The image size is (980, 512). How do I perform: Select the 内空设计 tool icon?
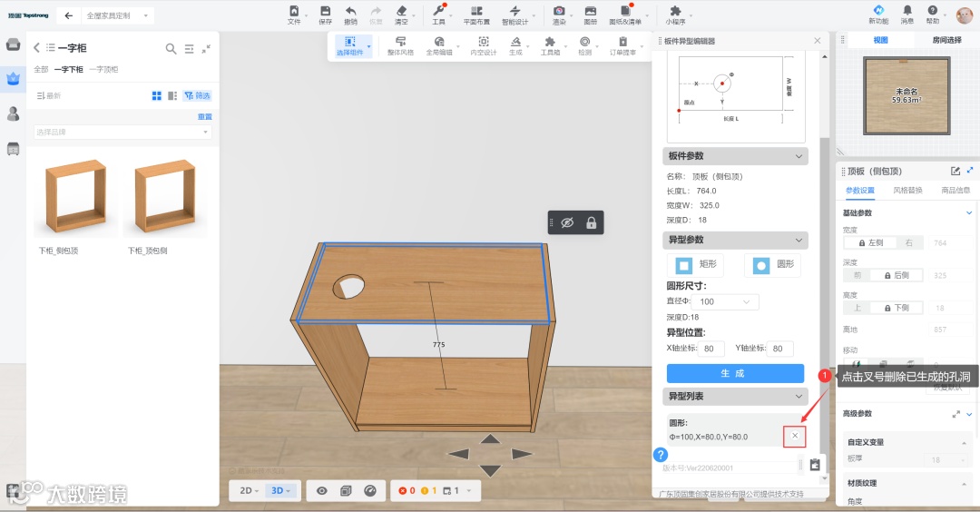point(484,42)
